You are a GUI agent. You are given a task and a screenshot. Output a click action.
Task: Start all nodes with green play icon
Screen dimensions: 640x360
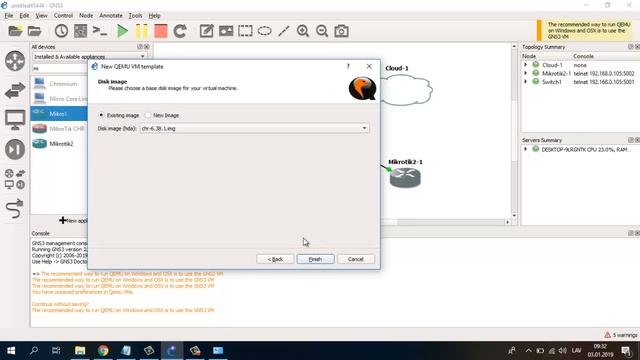pos(122,31)
